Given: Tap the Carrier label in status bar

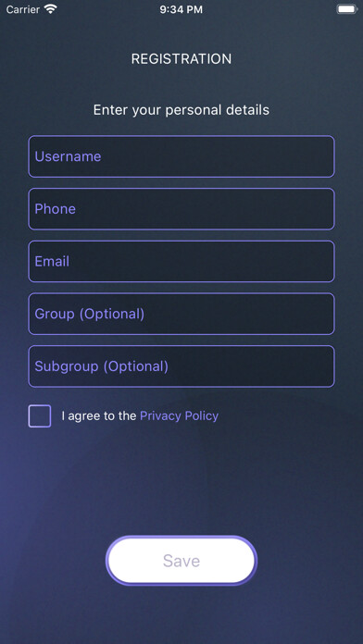Looking at the screenshot, I should 23,9.
